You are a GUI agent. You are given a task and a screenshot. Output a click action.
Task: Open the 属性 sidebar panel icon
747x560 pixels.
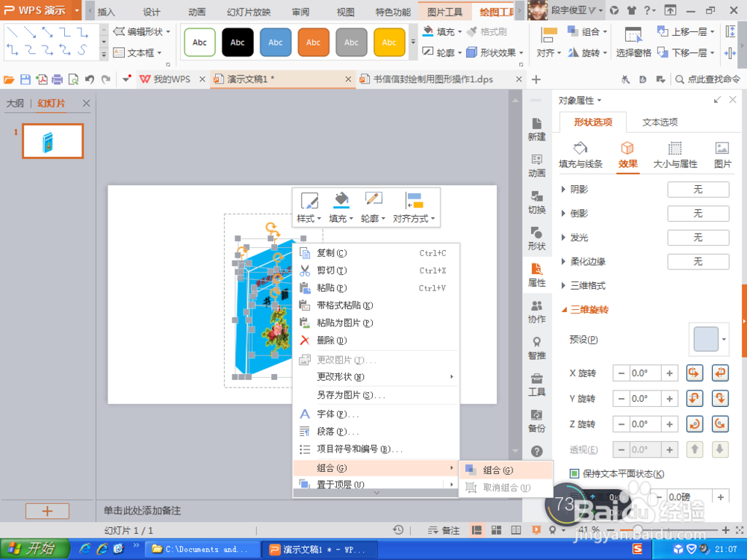coord(537,276)
